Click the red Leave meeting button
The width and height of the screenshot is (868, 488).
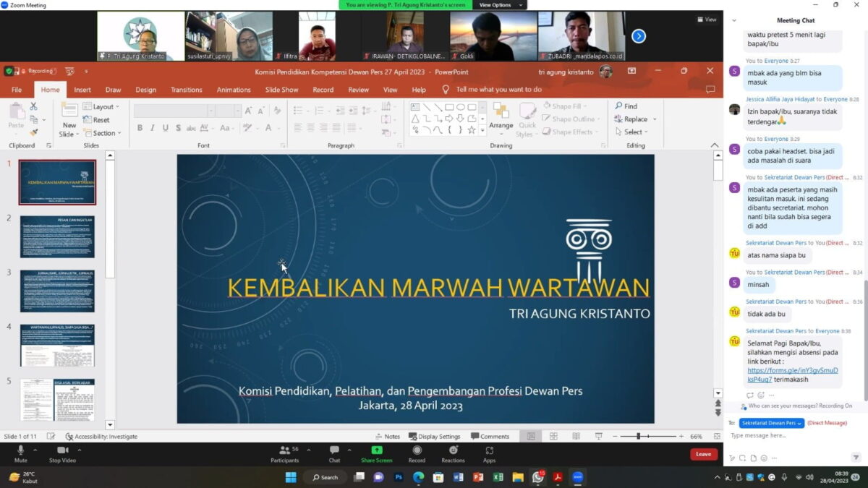point(703,454)
